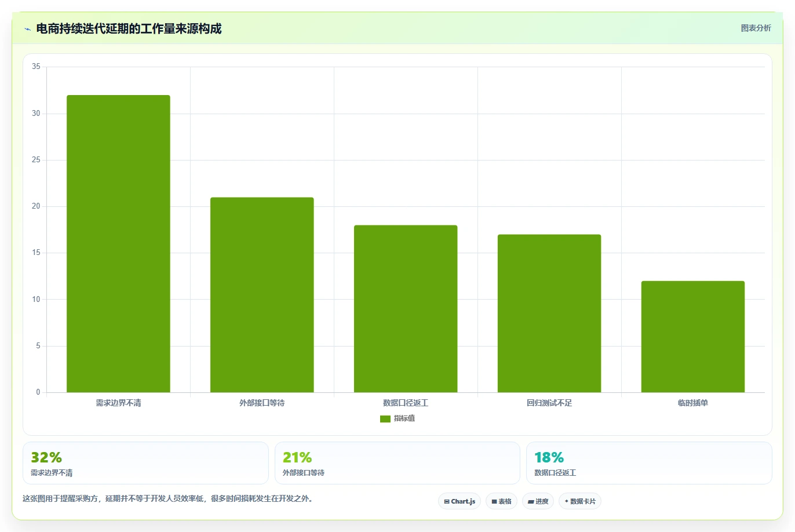Click the 外部接口等待 label under 21%
The width and height of the screenshot is (795, 532).
[304, 473]
